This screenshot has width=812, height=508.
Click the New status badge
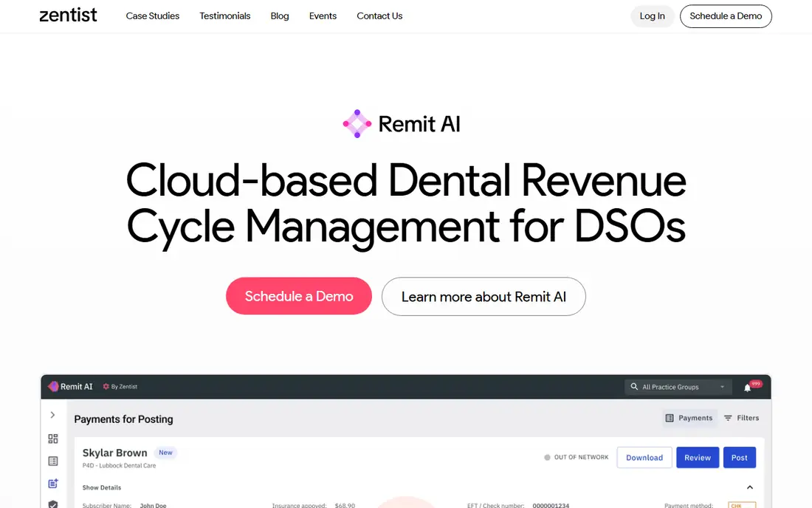click(165, 453)
